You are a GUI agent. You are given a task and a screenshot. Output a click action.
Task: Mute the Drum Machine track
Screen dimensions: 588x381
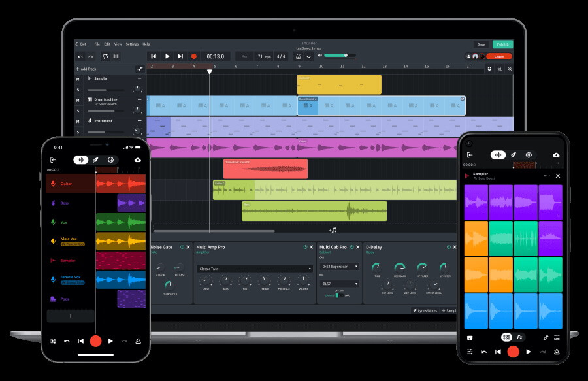78,101
